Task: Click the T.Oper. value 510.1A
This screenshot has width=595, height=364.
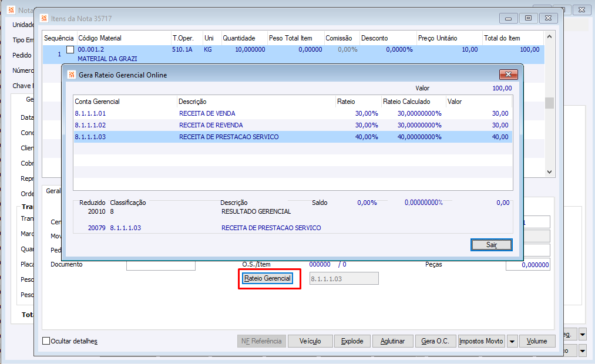Action: click(x=182, y=50)
